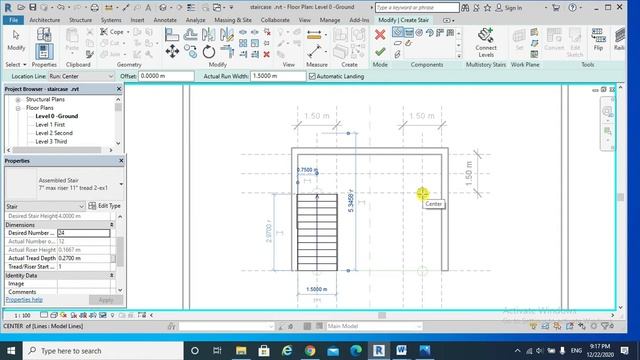Open the Architecture ribbon tab

tap(44, 20)
